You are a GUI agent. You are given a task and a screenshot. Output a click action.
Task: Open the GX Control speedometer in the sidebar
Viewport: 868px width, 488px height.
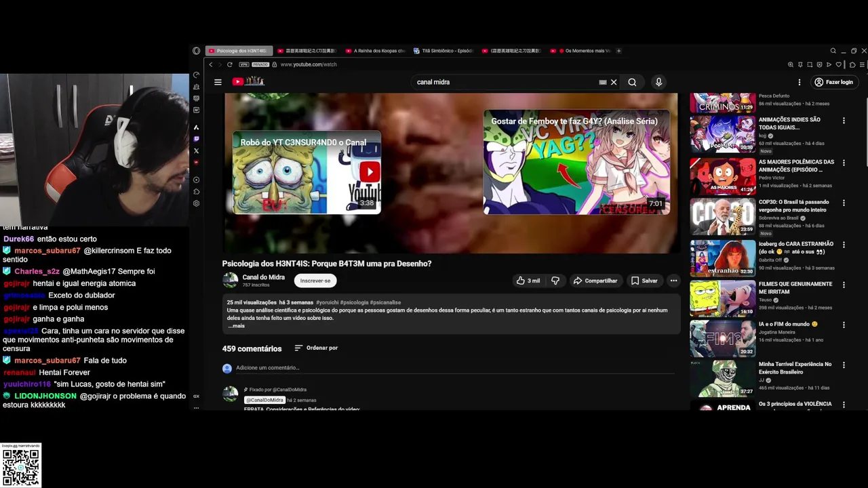pyautogui.click(x=197, y=75)
